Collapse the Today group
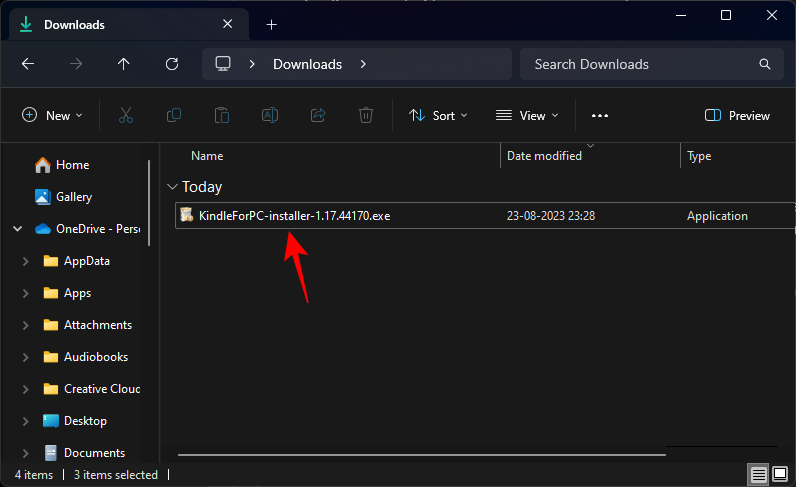796x487 pixels. pos(174,187)
